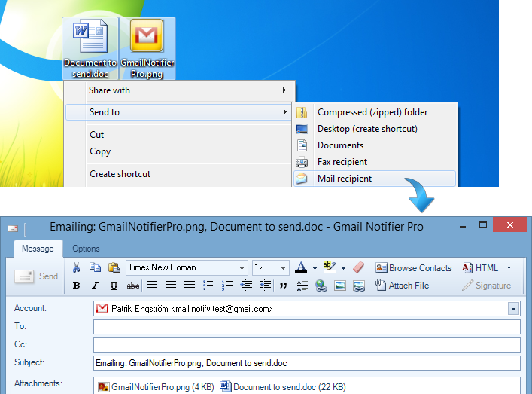Open the font size 12 dropdown
Screen dimensions: 532x394
[283, 268]
